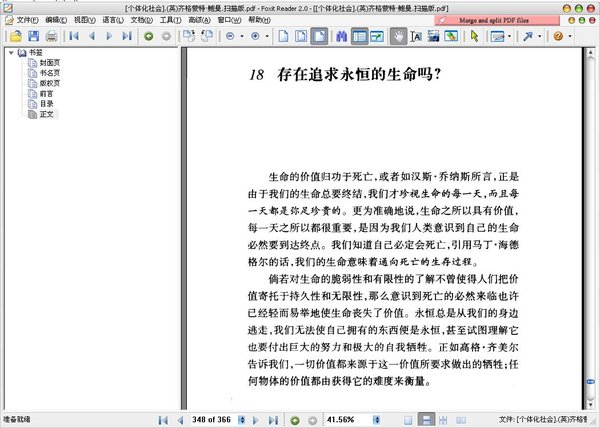Select the 正文 bookmark

coord(46,114)
